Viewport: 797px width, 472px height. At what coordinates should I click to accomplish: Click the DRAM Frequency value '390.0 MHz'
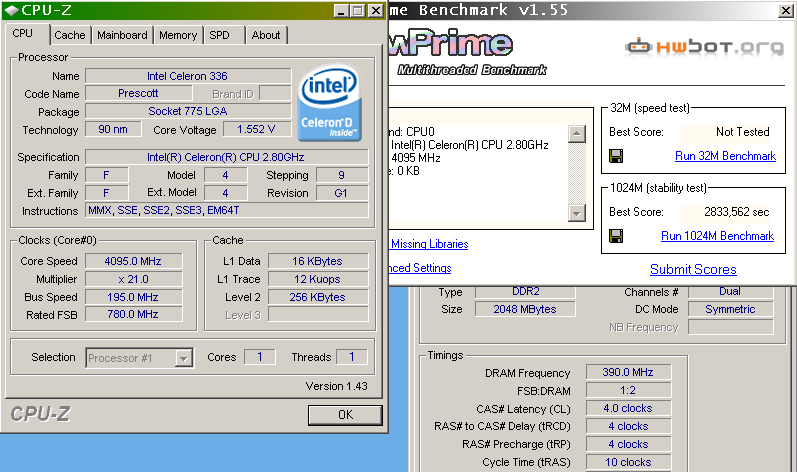628,372
